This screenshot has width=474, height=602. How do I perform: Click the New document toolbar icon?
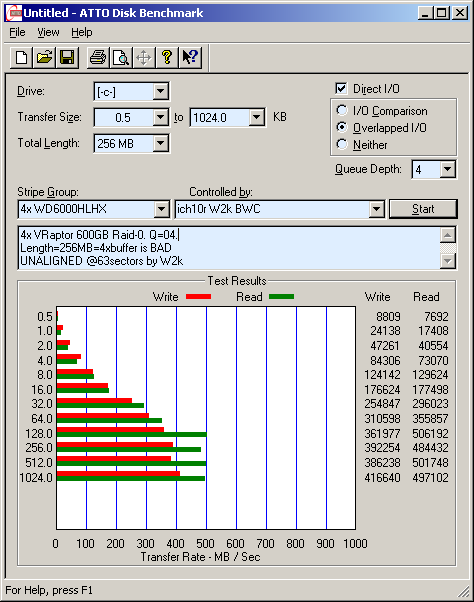(x=21, y=58)
